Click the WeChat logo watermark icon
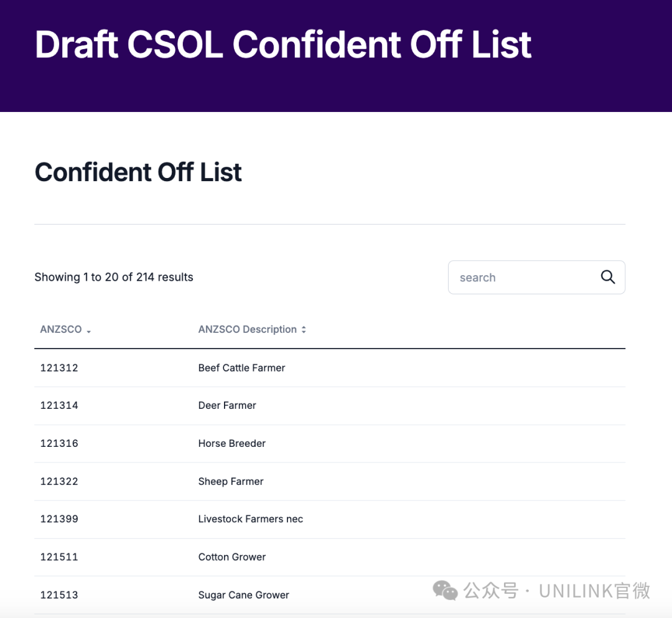This screenshot has width=672, height=618. tap(445, 590)
